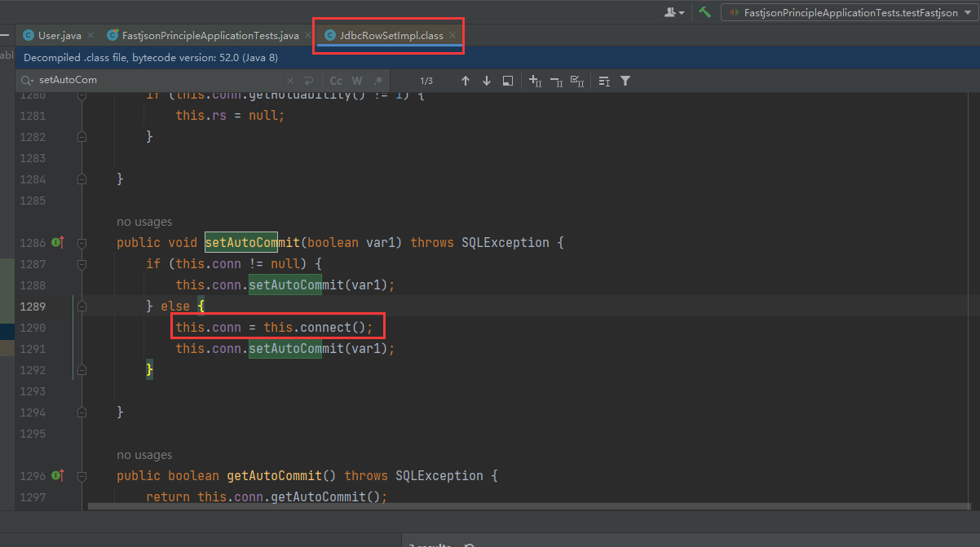The width and height of the screenshot is (980, 547).
Task: Click SQLException on line 1296
Action: pos(439,476)
